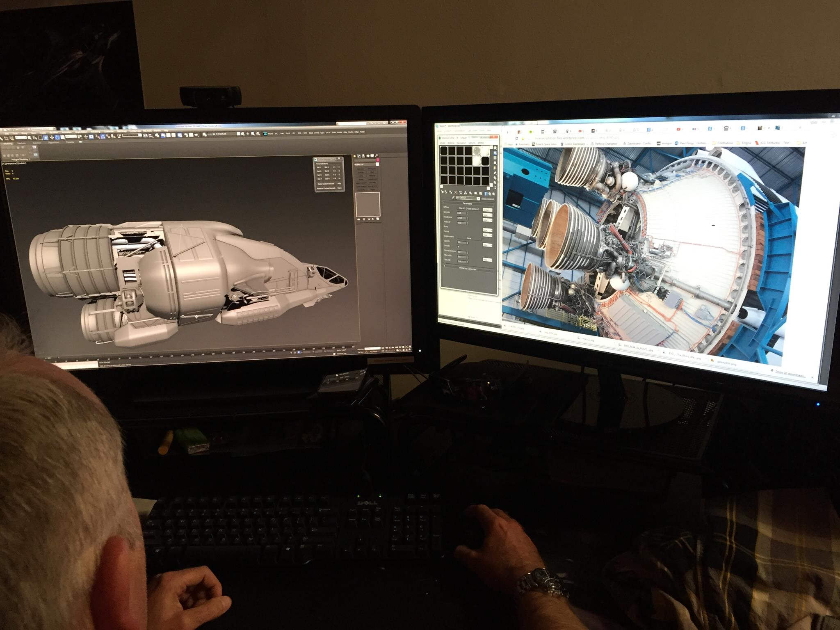
Task: Click the eyedropper pick material icon
Action: [x=453, y=197]
